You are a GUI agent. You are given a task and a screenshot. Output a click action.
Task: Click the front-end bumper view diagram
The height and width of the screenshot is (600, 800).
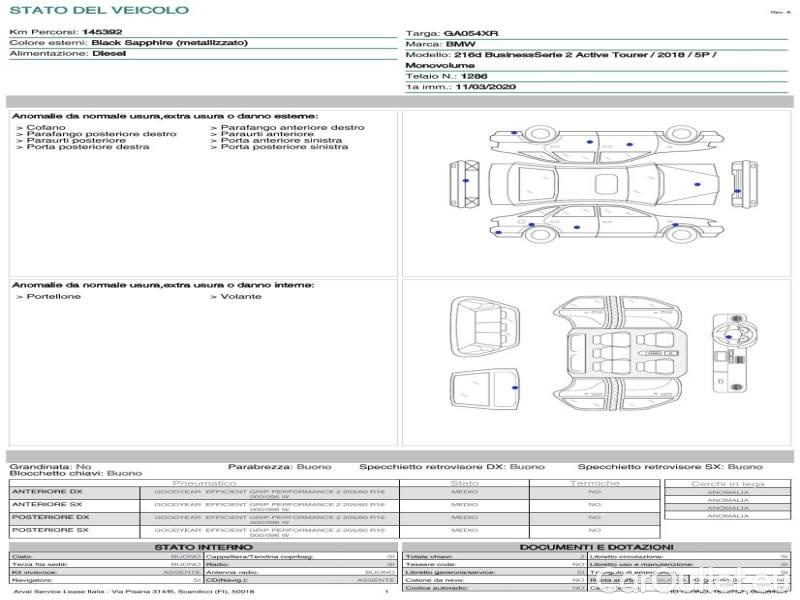(744, 184)
